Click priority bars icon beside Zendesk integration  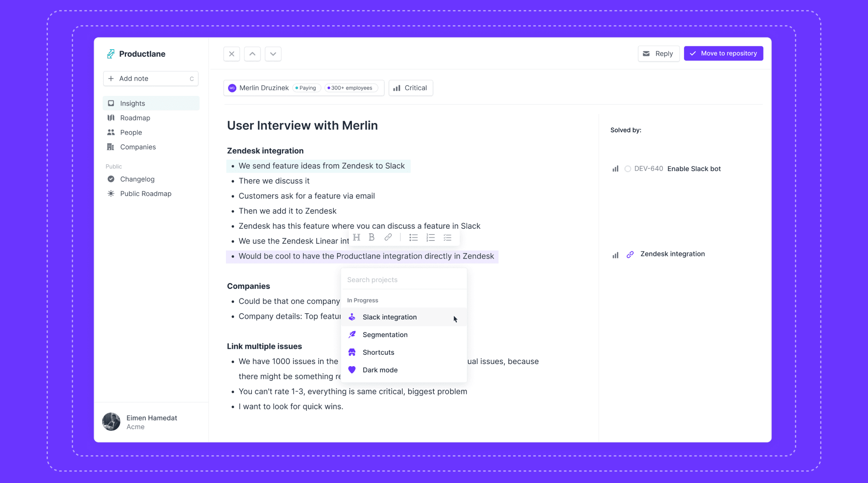(x=615, y=255)
